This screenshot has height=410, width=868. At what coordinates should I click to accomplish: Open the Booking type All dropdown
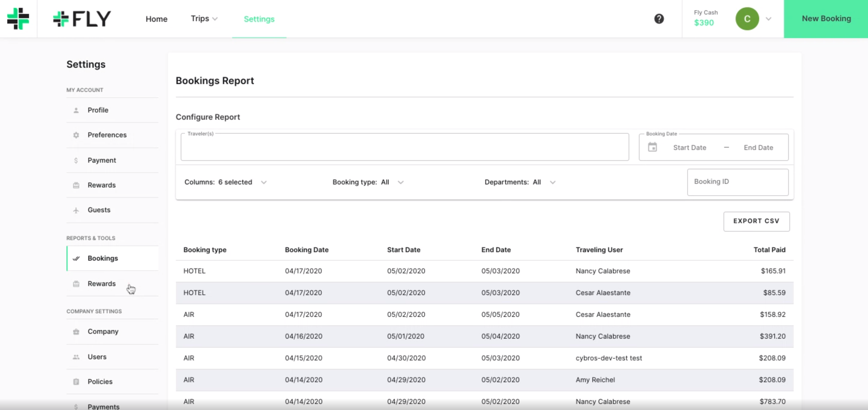tap(368, 182)
